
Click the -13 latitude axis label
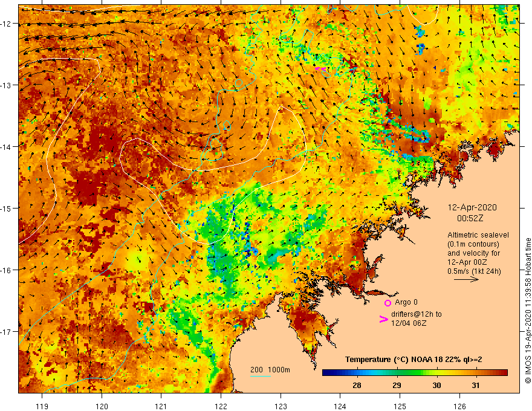(7, 85)
